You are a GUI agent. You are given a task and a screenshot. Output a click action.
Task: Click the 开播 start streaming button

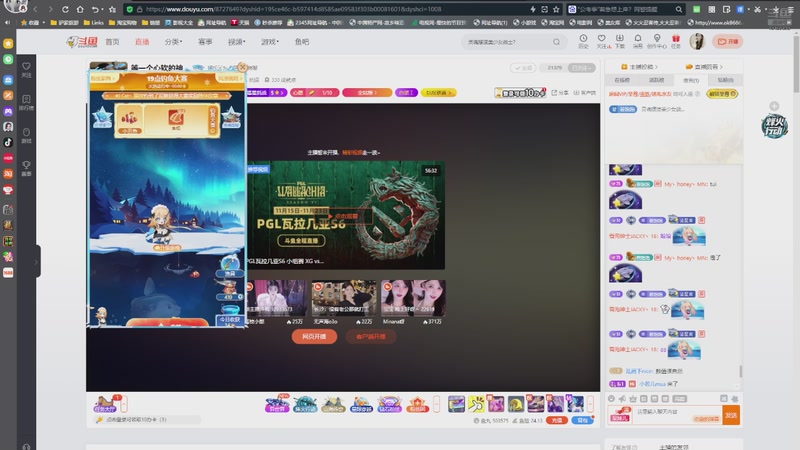(728, 41)
